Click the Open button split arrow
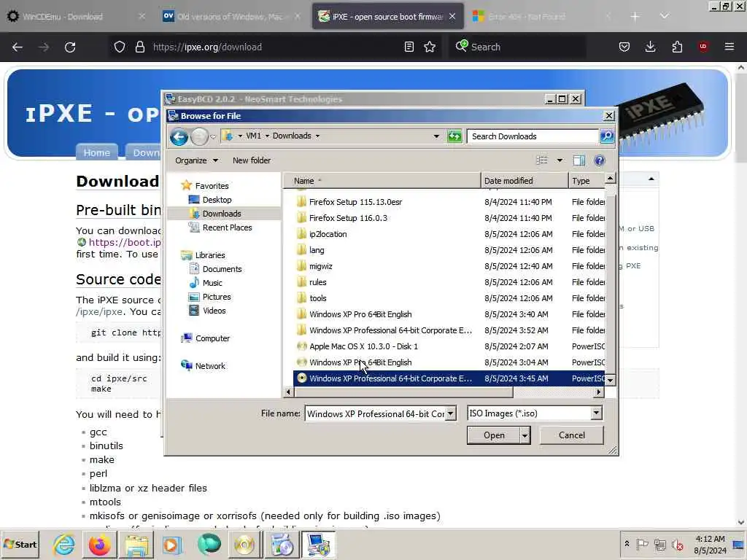Screen dimensions: 747x560 (x=525, y=435)
